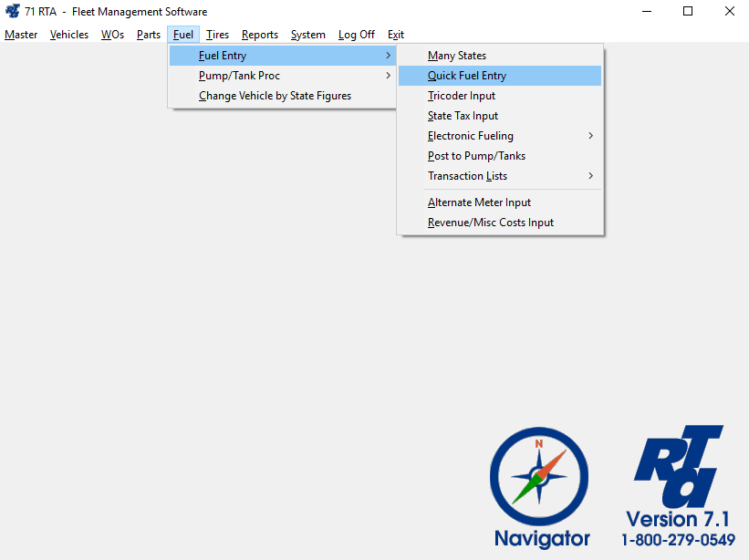Open the Vehicles menu
This screenshot has height=560, width=749.
[x=69, y=35]
